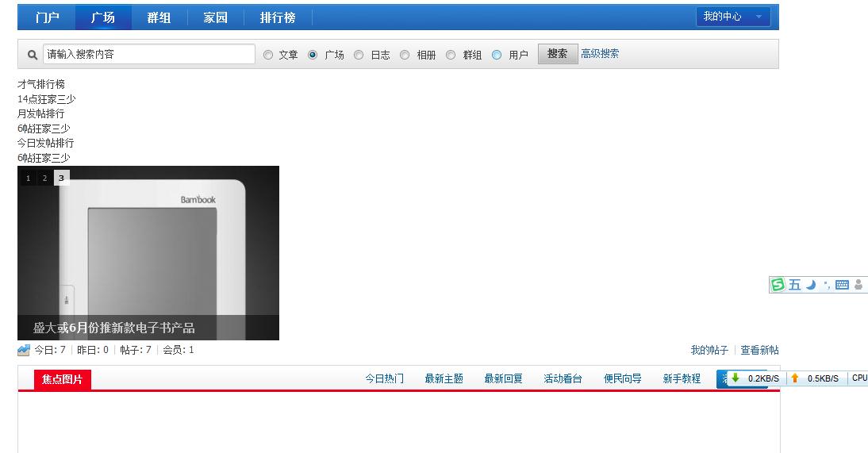Open the 查看新帖 link
The height and width of the screenshot is (453, 868).
[x=759, y=350]
